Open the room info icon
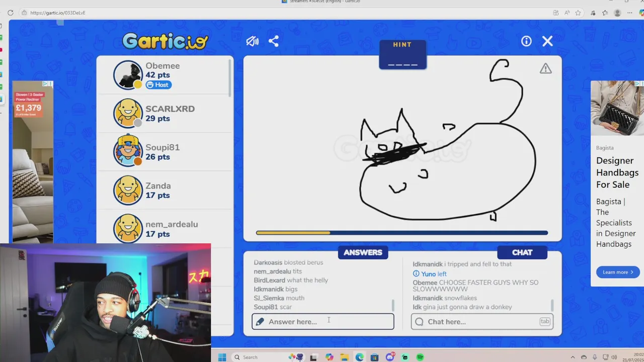This screenshot has height=362, width=644. (526, 41)
